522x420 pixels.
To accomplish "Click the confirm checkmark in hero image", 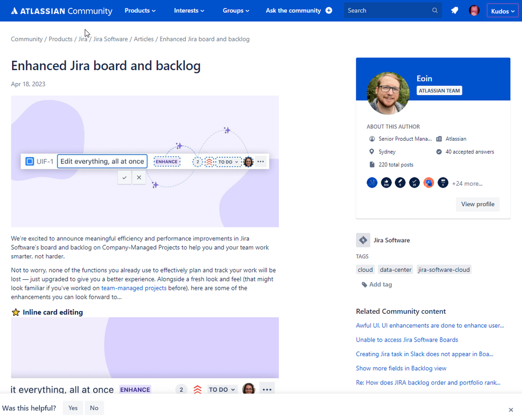I will (124, 177).
